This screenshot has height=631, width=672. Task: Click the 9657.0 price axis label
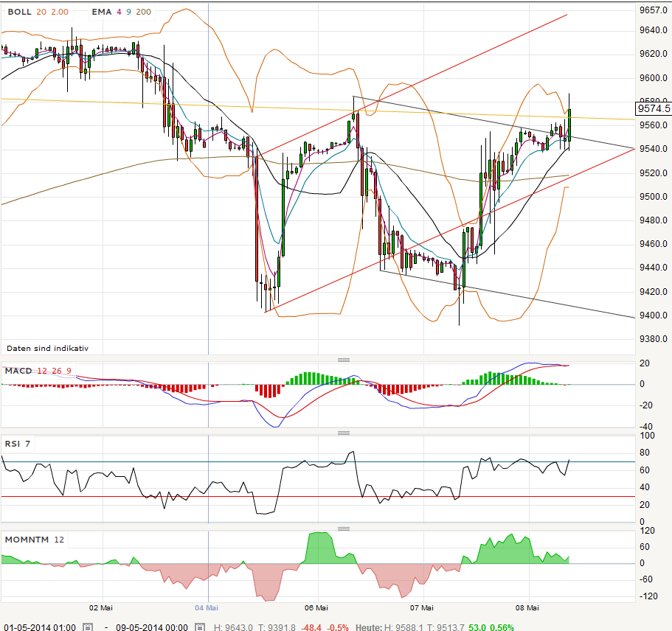pyautogui.click(x=653, y=10)
